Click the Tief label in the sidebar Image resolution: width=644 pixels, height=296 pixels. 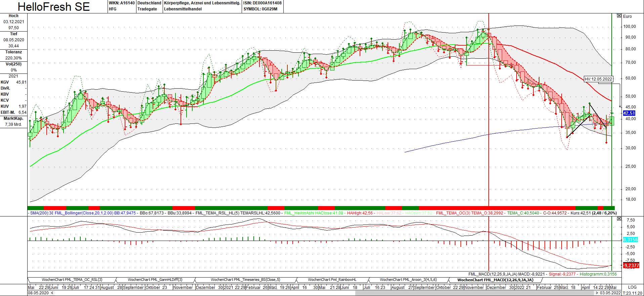[13, 34]
